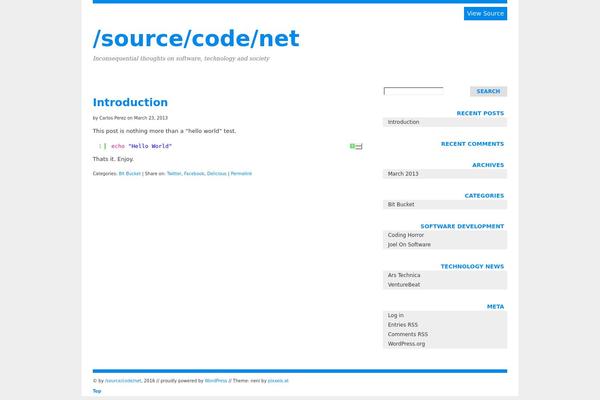The height and width of the screenshot is (400, 600).
Task: Click the Software Development sidebar heading
Action: click(x=462, y=226)
